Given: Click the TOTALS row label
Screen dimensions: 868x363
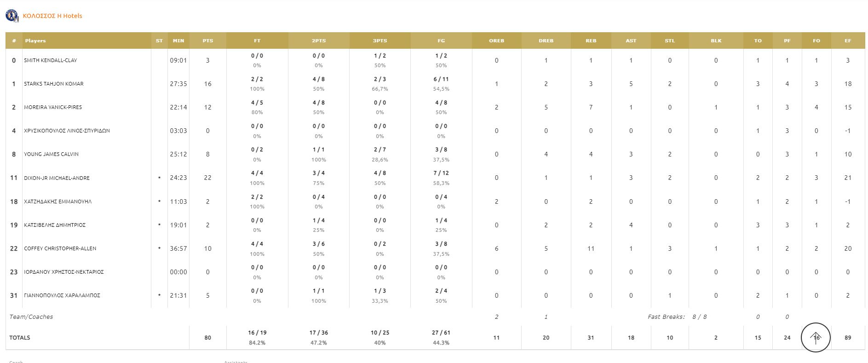Looking at the screenshot, I should 20,338.
